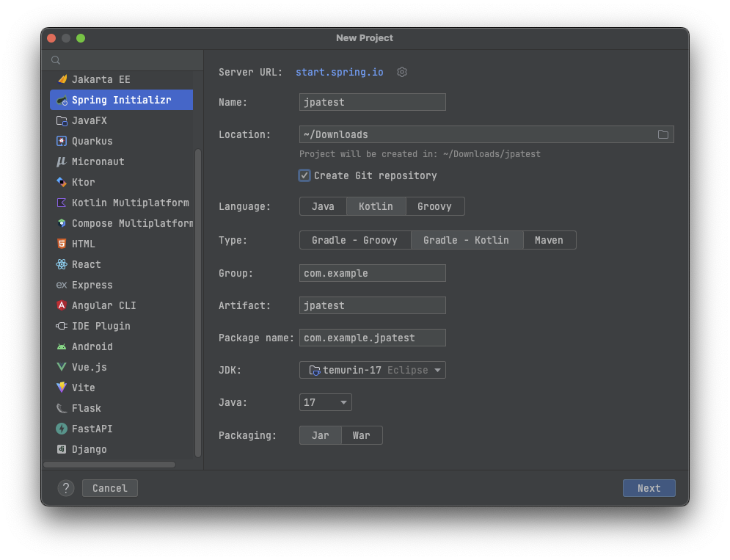
Task: Click the Vite icon
Action: tap(62, 387)
